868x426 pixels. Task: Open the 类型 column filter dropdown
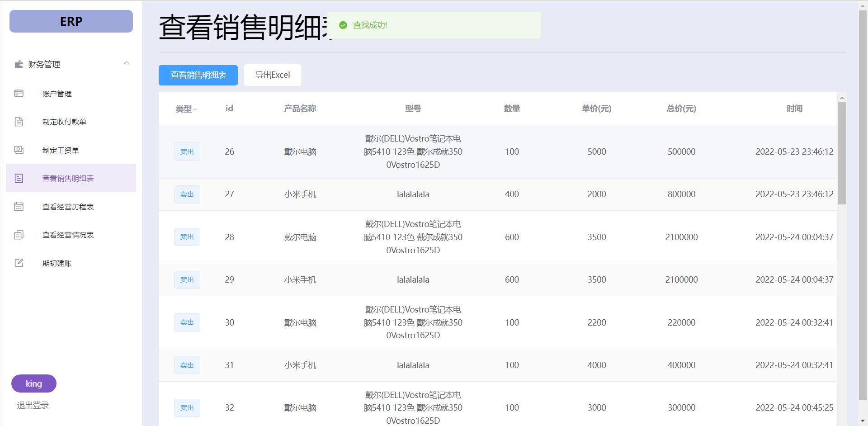pyautogui.click(x=195, y=109)
